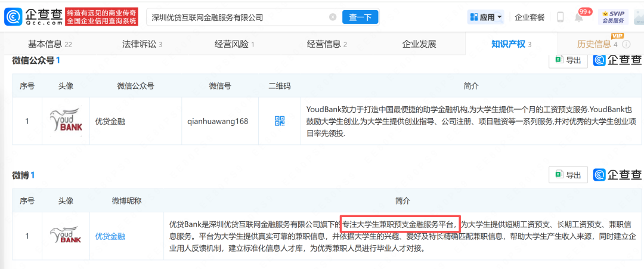Open 优贷金融 Weibo nickname link
The width and height of the screenshot is (644, 269).
coord(110,236)
